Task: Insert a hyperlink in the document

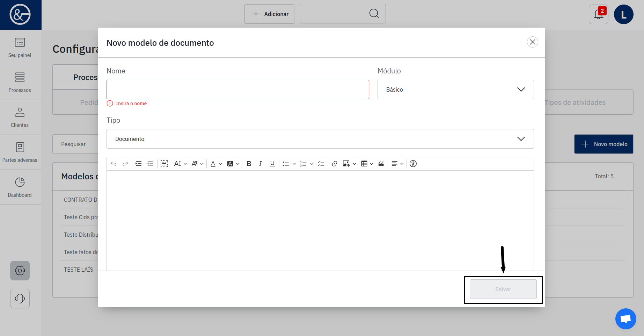Action: pyautogui.click(x=335, y=164)
